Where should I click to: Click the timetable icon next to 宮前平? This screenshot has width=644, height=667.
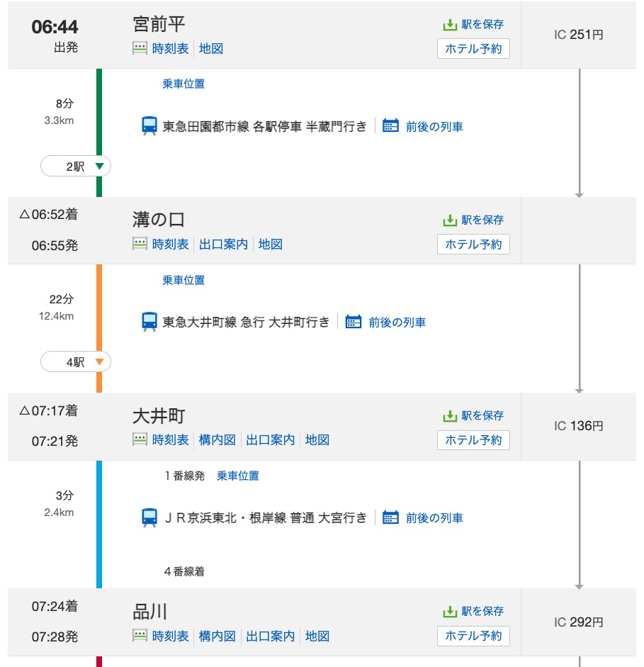coord(140,48)
